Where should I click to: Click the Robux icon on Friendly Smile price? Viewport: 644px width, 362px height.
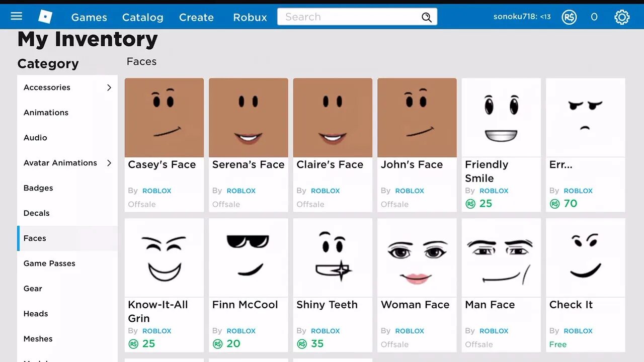tap(470, 204)
